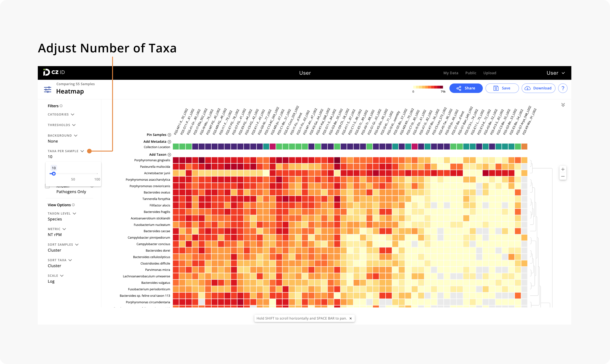Click the Add Taxon plus icon

coord(170,155)
